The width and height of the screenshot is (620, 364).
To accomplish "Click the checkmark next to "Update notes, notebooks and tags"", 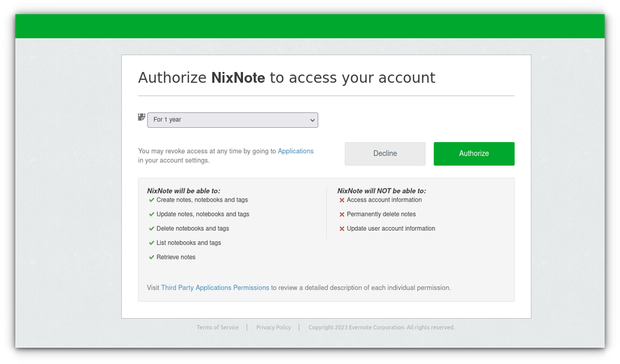I will coord(152,214).
